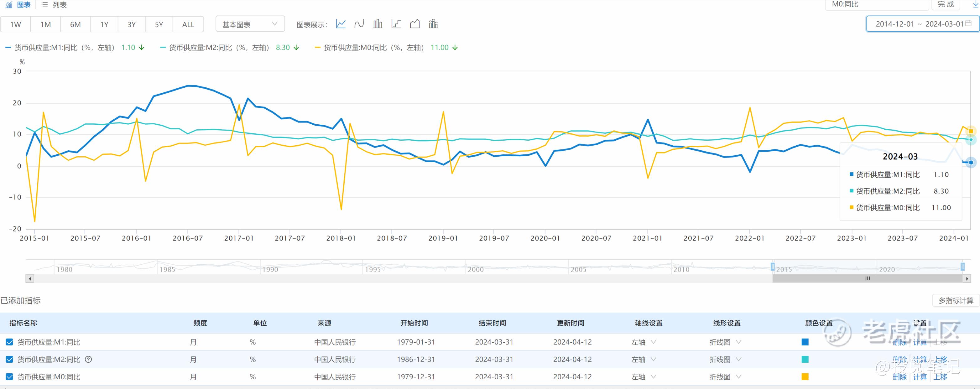Image resolution: width=980 pixels, height=389 pixels.
Task: Open the 基本图表 chart type dropdown
Action: click(x=250, y=24)
